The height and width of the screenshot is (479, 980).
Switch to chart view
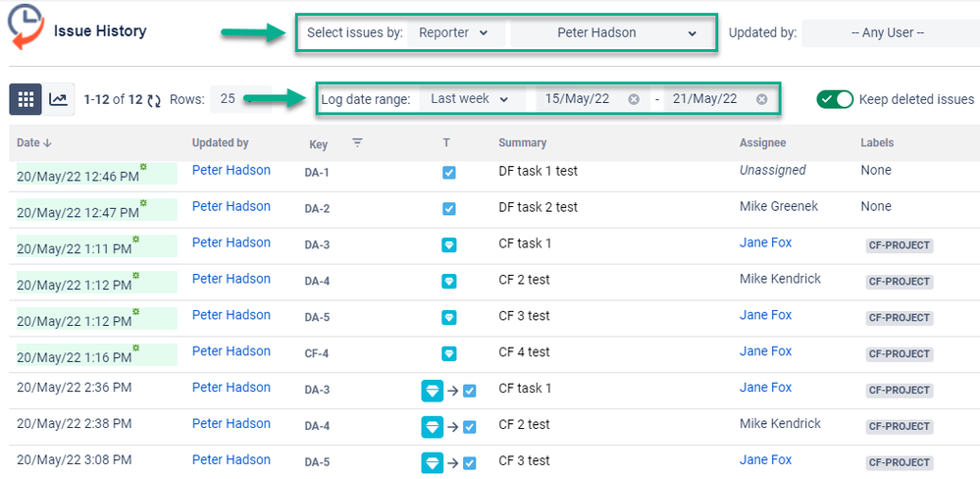pyautogui.click(x=59, y=99)
